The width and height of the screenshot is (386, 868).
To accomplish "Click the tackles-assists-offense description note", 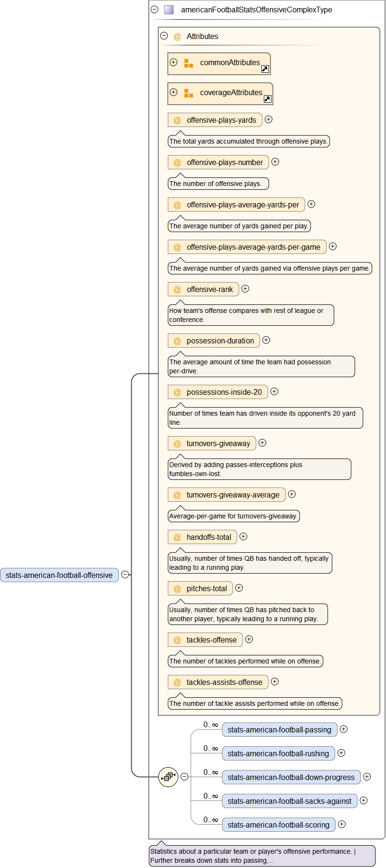I will pos(255,703).
